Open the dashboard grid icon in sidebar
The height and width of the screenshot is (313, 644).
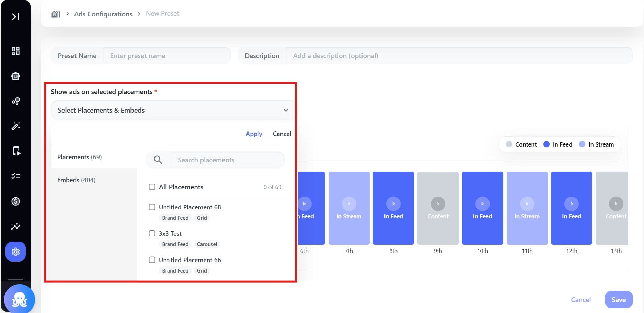tap(15, 51)
